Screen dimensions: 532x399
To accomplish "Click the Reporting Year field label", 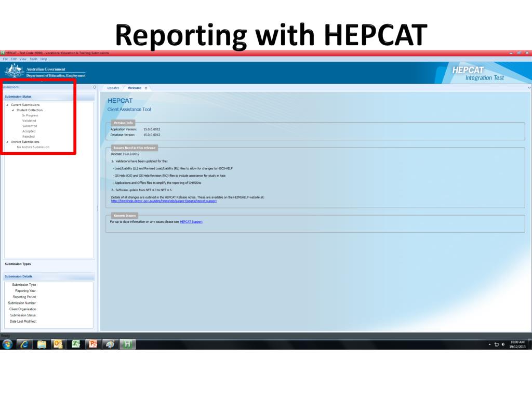I will click(x=26, y=291).
